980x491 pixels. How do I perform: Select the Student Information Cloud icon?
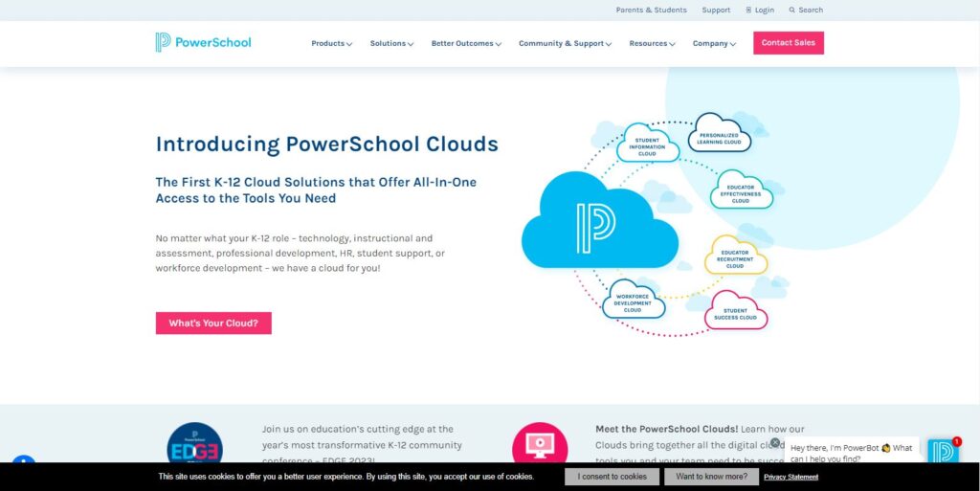[648, 143]
